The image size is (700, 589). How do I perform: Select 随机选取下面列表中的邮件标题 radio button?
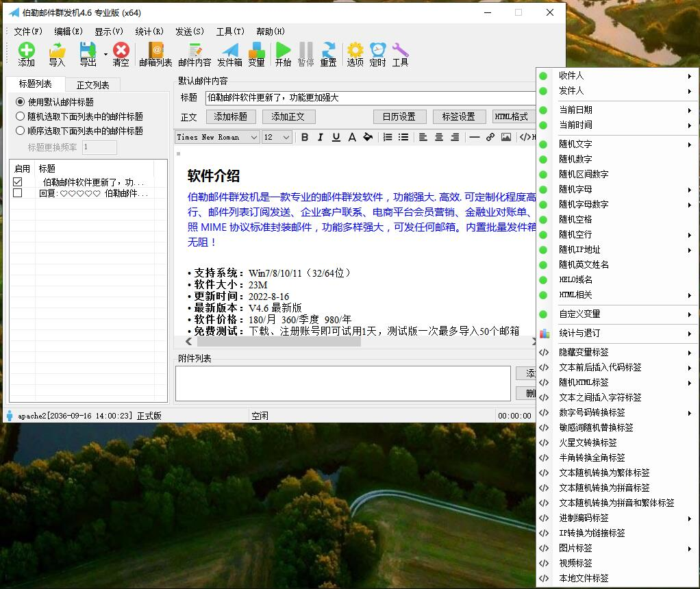20,116
